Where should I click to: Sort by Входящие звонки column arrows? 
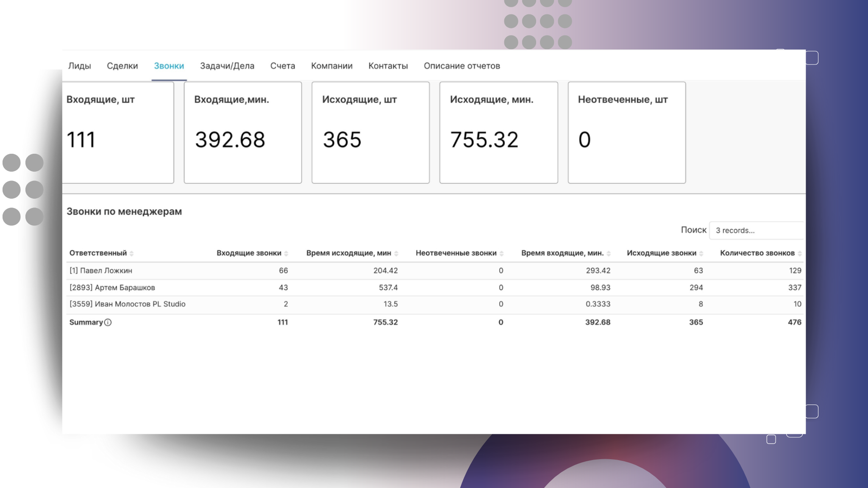(x=286, y=253)
